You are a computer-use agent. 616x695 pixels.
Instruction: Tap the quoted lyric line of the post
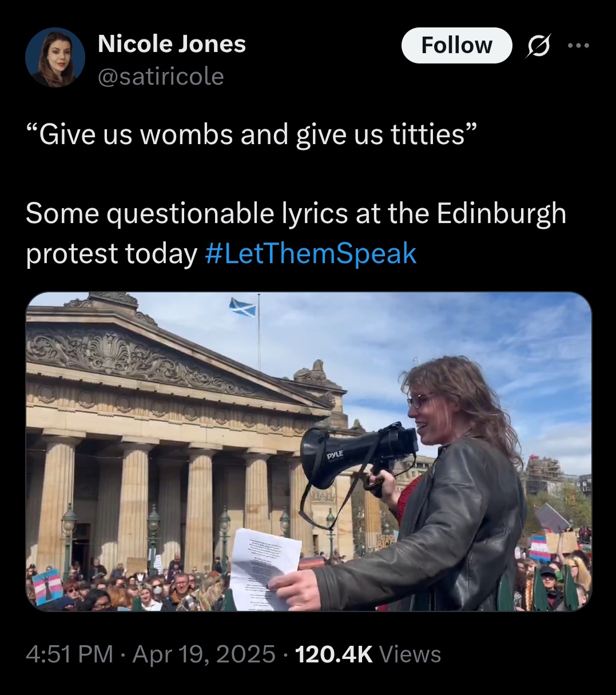pos(251,134)
